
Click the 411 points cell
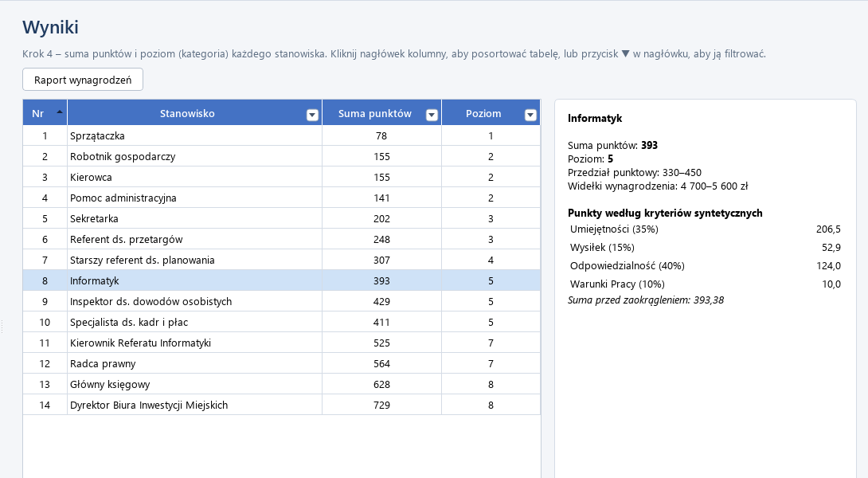click(381, 322)
